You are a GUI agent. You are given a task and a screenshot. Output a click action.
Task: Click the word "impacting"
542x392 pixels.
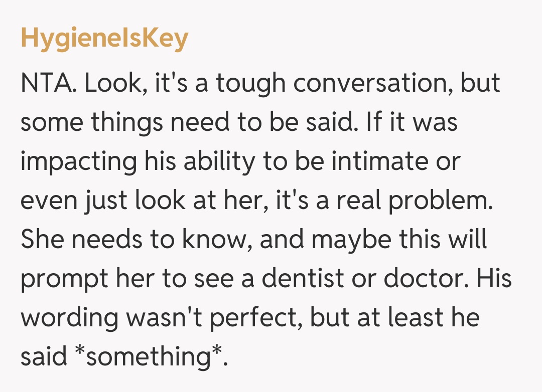pos(79,161)
